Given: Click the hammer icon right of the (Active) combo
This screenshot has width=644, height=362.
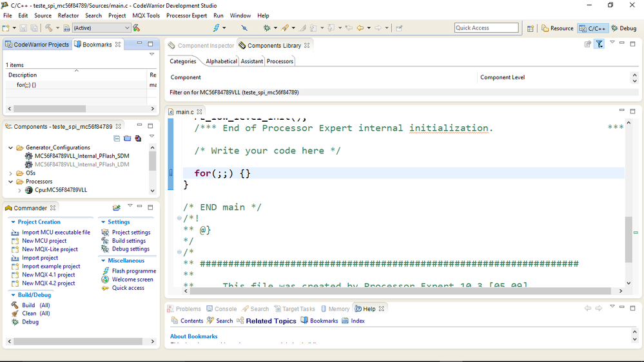Looking at the screenshot, I should [x=137, y=28].
